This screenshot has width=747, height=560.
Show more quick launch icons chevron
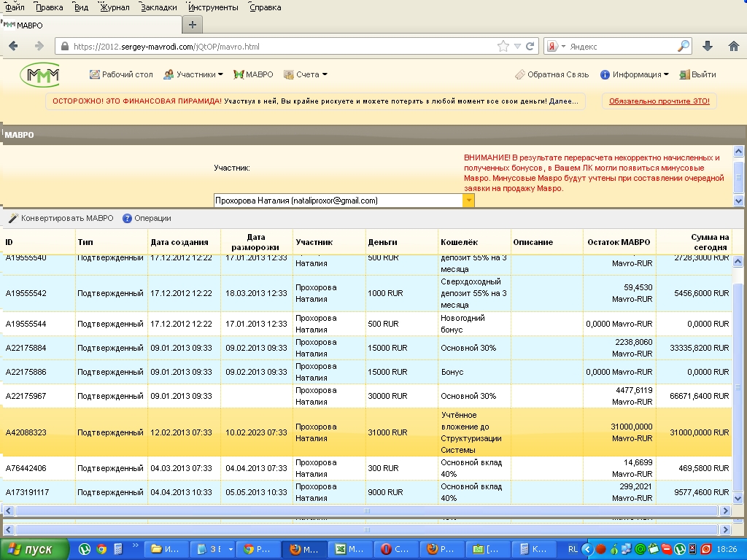pyautogui.click(x=135, y=545)
